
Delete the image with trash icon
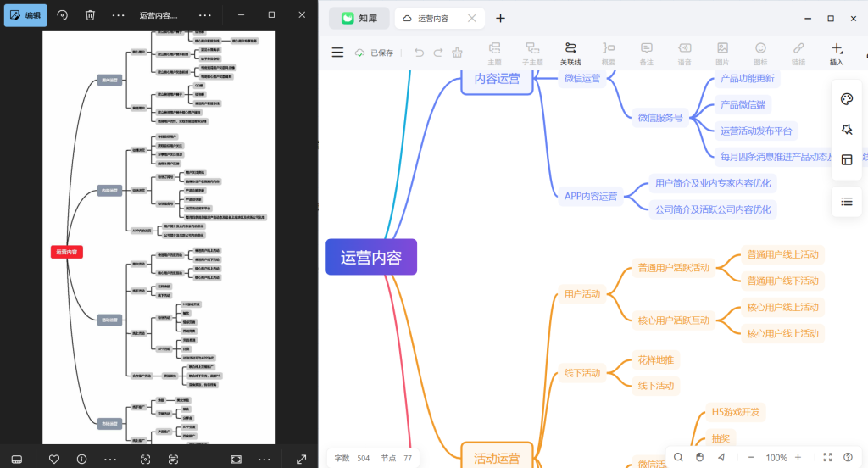[90, 15]
